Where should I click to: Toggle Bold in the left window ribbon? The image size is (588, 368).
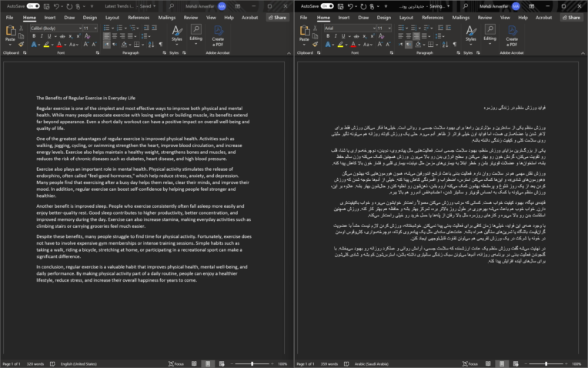[34, 36]
